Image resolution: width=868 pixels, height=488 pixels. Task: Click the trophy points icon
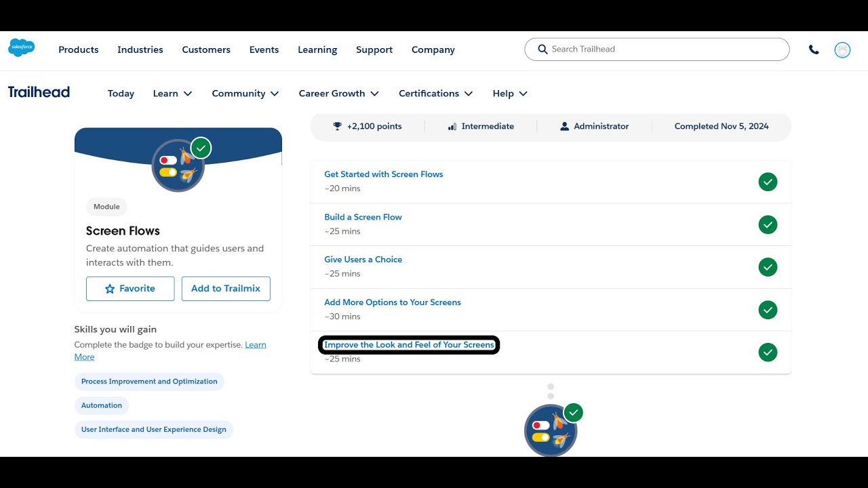click(x=338, y=126)
